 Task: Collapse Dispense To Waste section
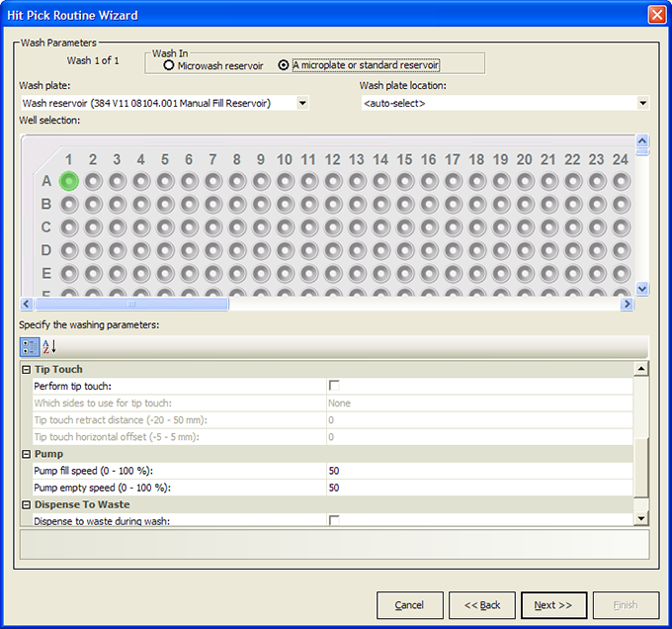click(26, 504)
